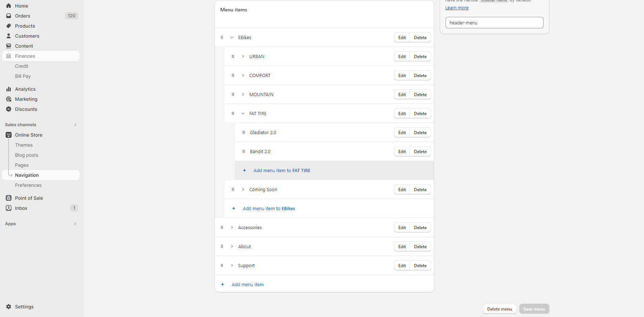Expand the URBAN submenu

coord(243,56)
